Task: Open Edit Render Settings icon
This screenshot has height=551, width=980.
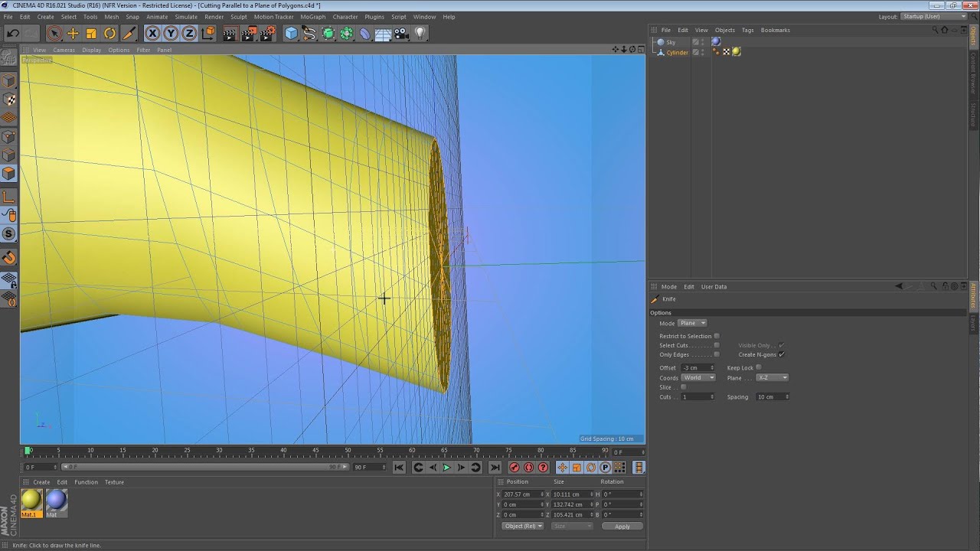Action: pyautogui.click(x=267, y=33)
